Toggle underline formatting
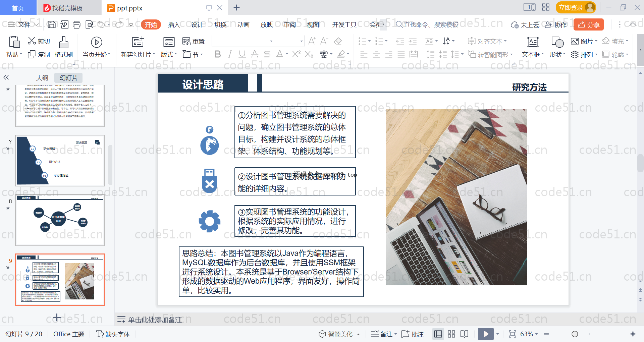Image resolution: width=644 pixels, height=342 pixels. click(242, 54)
